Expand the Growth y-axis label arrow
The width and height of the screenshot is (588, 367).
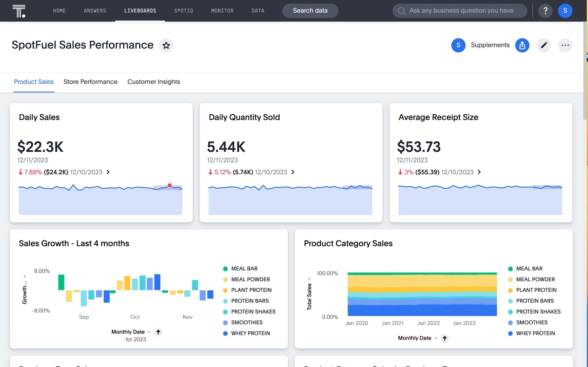tap(24, 276)
